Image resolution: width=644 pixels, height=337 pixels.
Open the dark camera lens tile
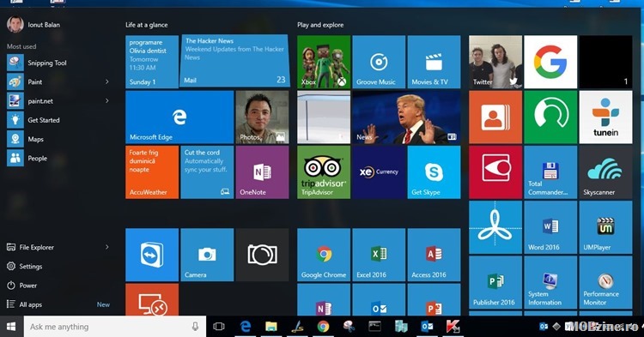click(x=262, y=255)
